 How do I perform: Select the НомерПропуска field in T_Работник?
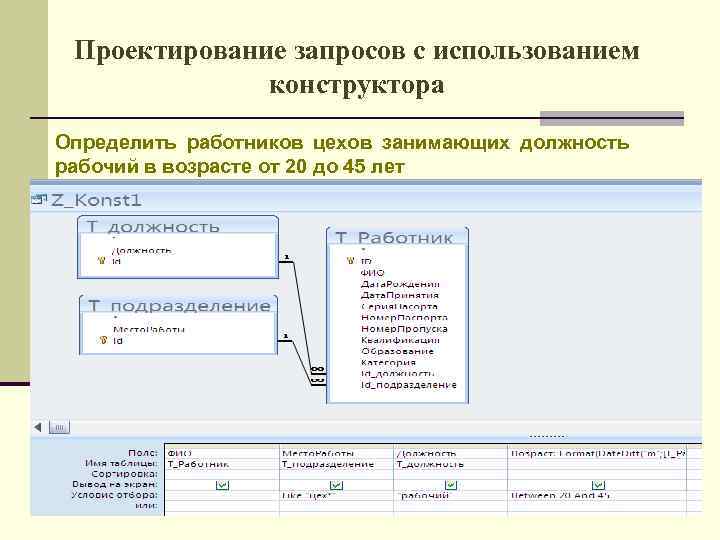(x=404, y=329)
